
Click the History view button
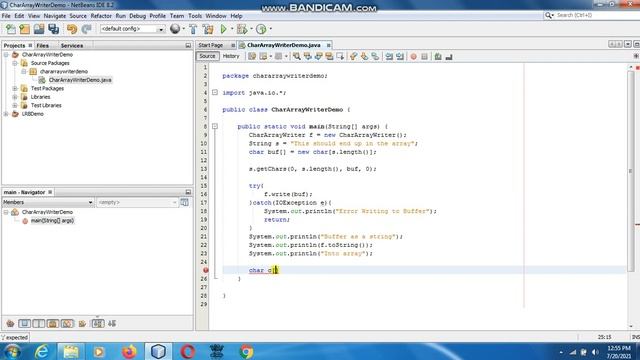click(231, 56)
